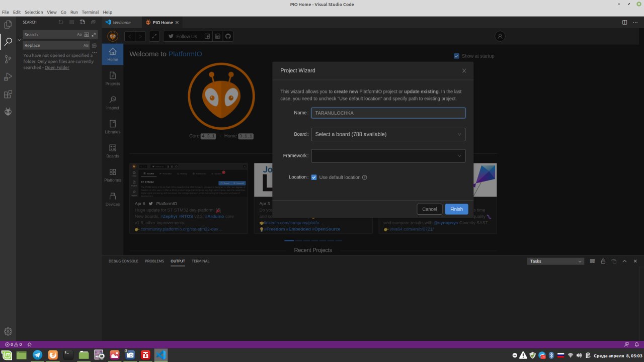
Task: Click the split editor icon
Action: pyautogui.click(x=624, y=22)
